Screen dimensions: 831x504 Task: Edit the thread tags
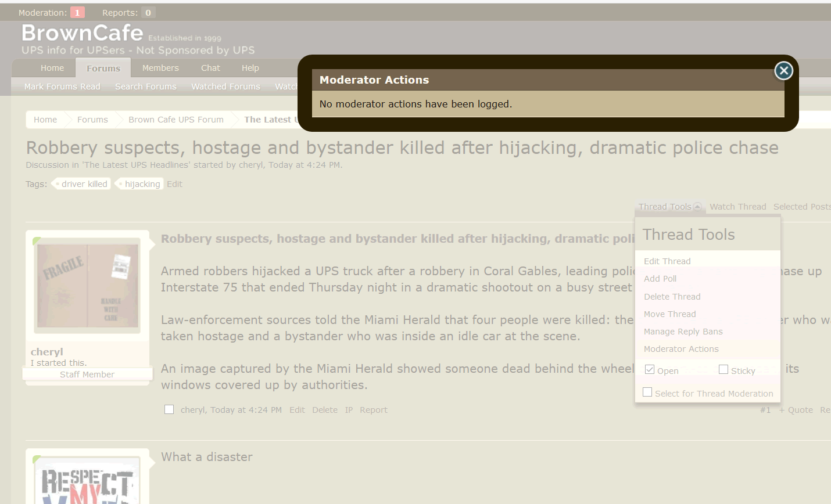(x=174, y=184)
